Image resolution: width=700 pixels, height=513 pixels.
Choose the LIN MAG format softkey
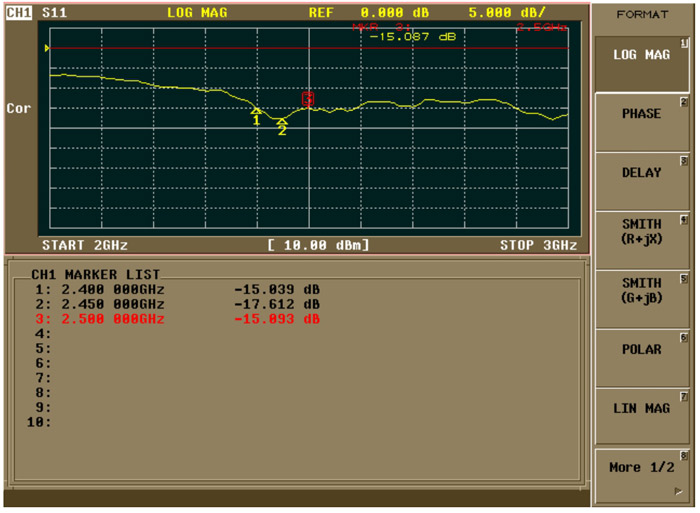[x=642, y=416]
